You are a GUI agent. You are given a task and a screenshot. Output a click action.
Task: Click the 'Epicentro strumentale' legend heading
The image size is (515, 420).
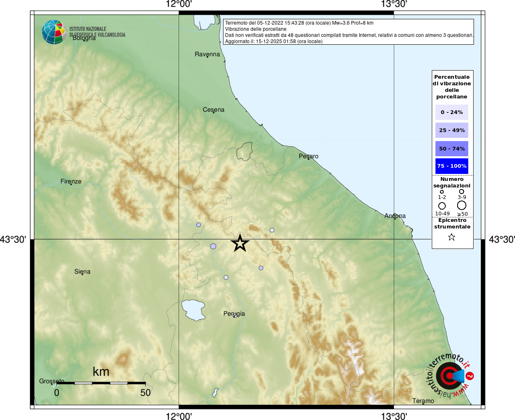[x=452, y=224]
